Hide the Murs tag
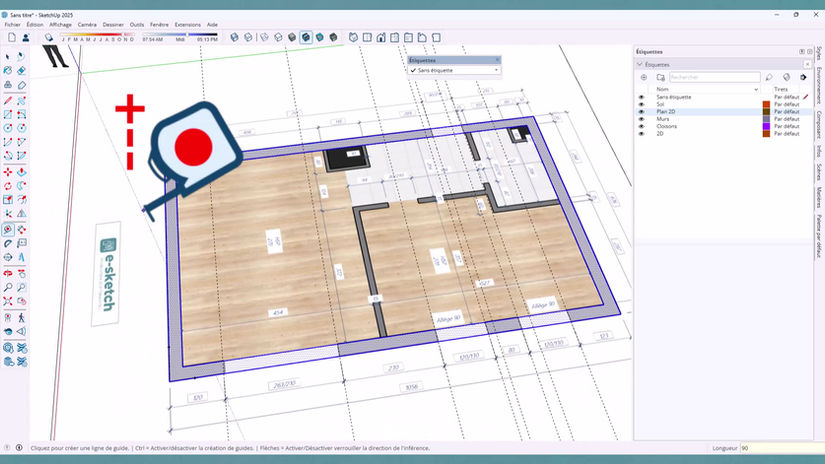This screenshot has height=464, width=825. point(641,119)
